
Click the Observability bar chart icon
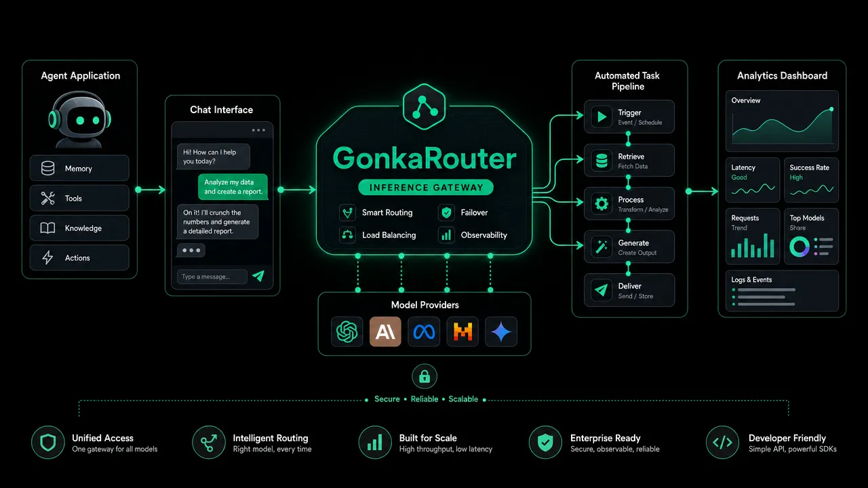point(446,235)
